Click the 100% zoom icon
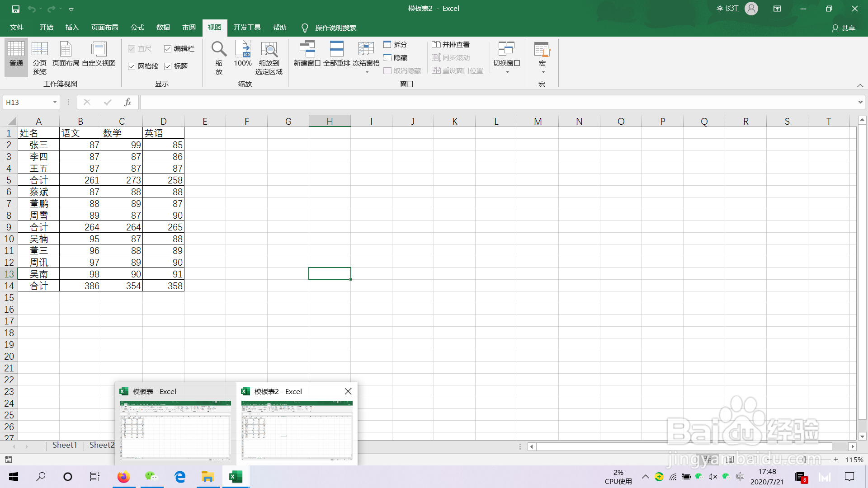The width and height of the screenshot is (868, 488). [x=243, y=49]
